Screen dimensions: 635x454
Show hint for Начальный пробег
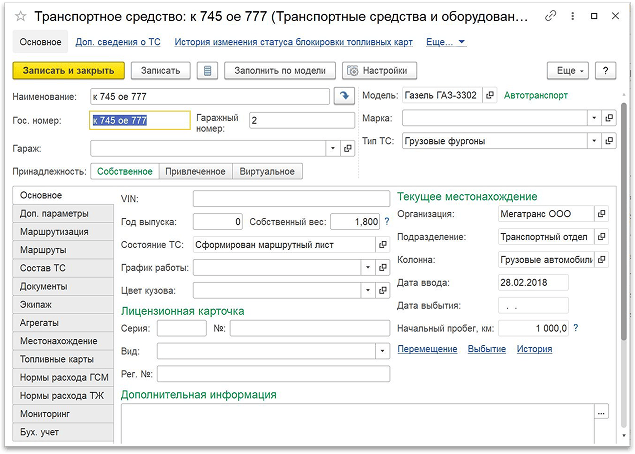point(575,328)
